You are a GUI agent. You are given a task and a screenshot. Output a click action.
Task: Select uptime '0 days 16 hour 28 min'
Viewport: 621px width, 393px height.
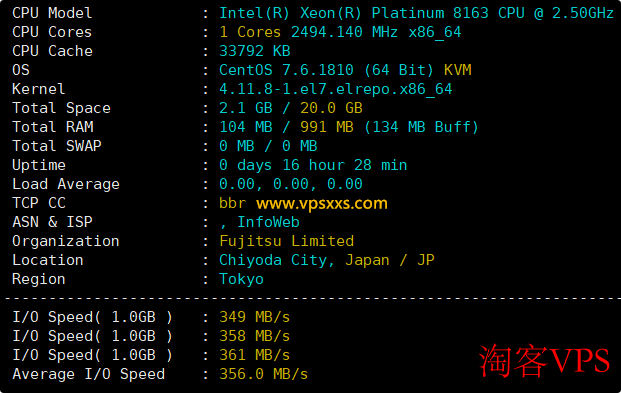point(313,165)
